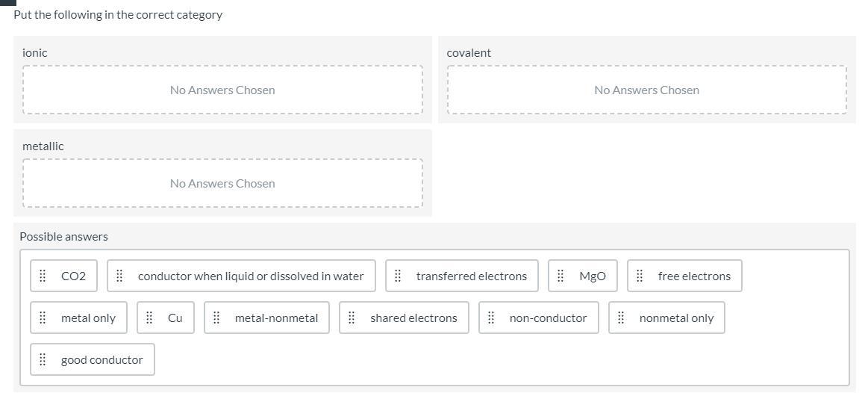868x393 pixels.
Task: Click the drag handle beside MgO
Action: pos(561,276)
